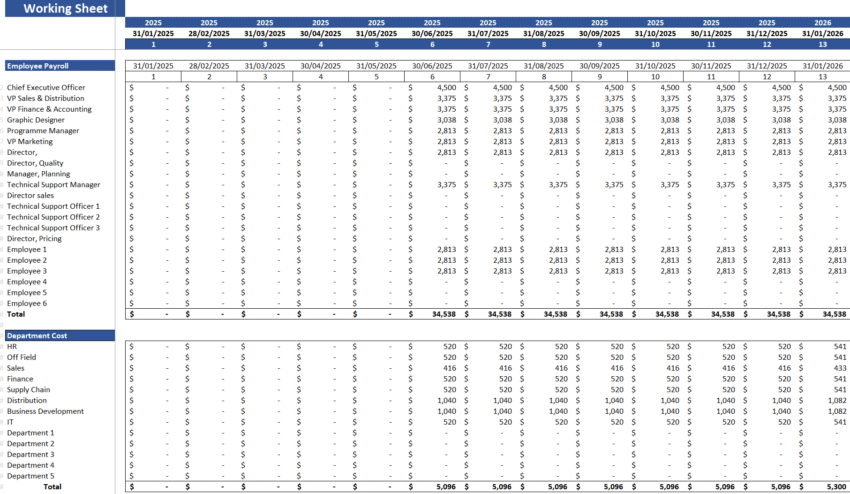Select the Director, Pricing row label
Viewport: 850px width, 494px height.
34,239
